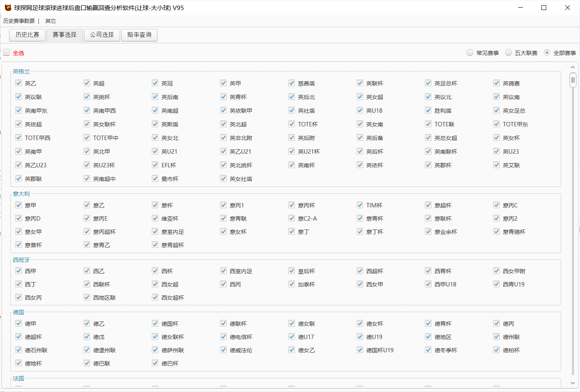Toggle the 德国杯 checkbox
Image resolution: width=580 pixels, height=392 pixels.
[155, 323]
